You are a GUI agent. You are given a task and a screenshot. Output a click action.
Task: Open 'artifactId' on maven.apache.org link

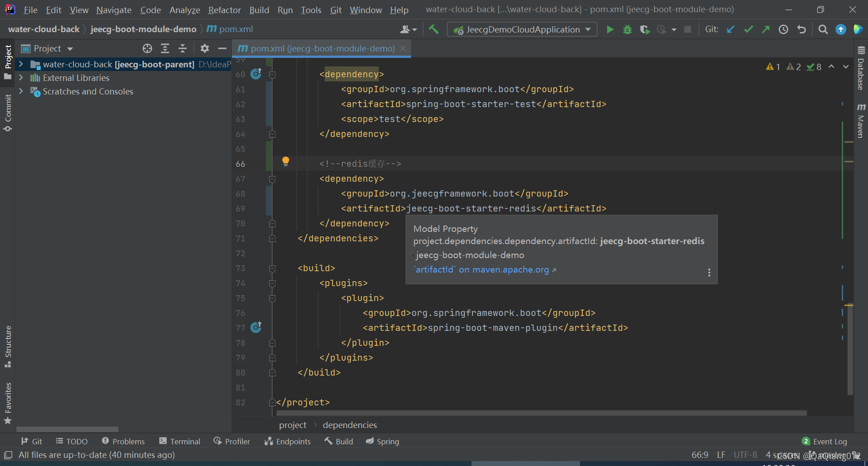coord(485,270)
